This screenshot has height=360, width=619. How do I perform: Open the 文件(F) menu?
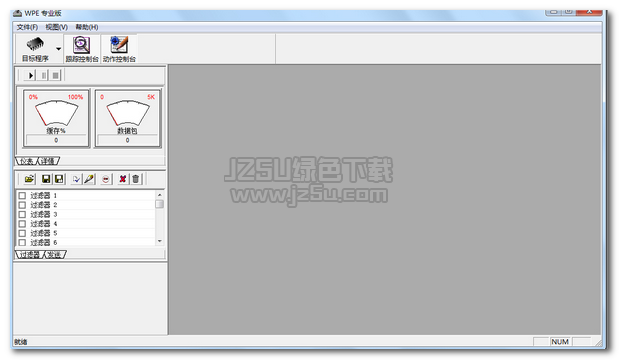coord(27,27)
